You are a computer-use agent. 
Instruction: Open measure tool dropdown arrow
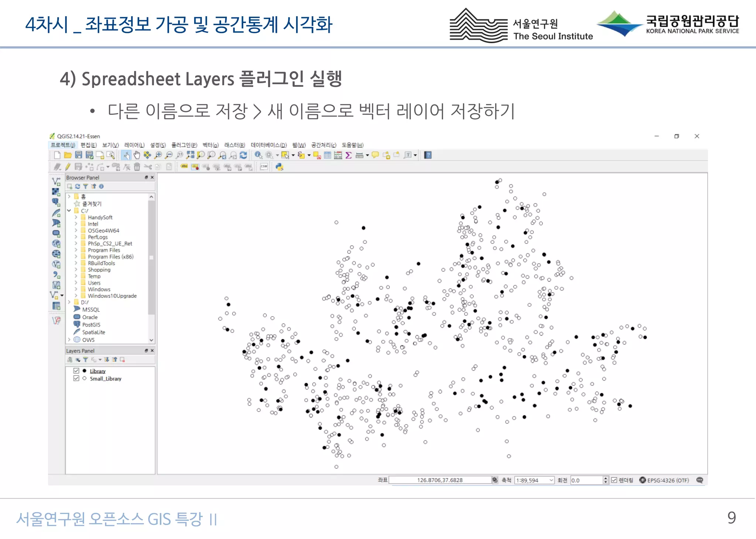[x=367, y=155]
